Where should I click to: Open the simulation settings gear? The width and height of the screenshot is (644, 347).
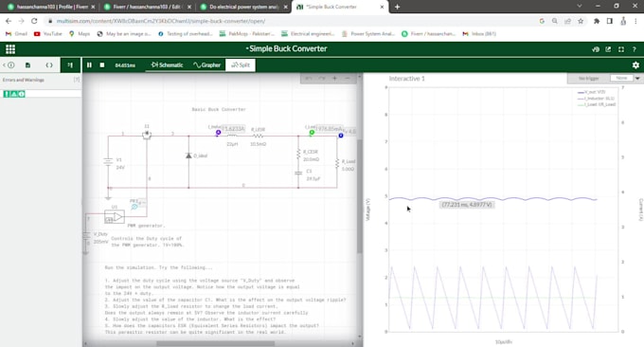635,65
